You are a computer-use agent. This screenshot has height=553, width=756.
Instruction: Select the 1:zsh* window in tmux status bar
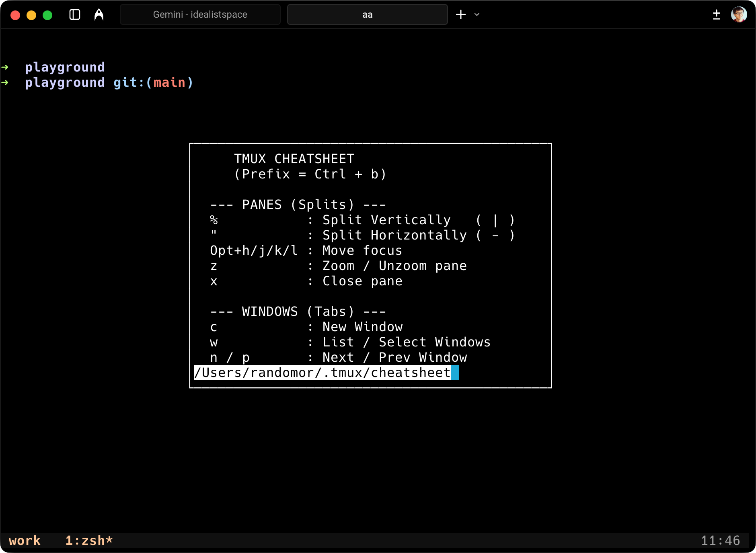click(89, 540)
